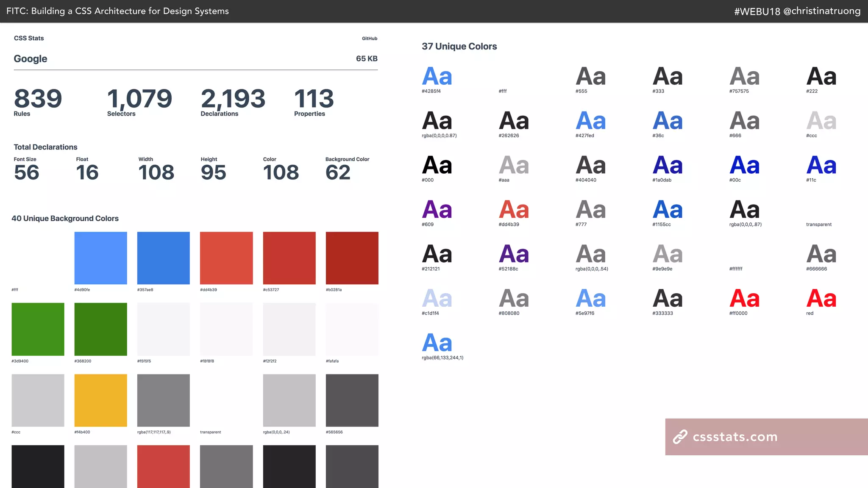Click the rgba(66,133,244,1) Aa sample

pos(437,343)
